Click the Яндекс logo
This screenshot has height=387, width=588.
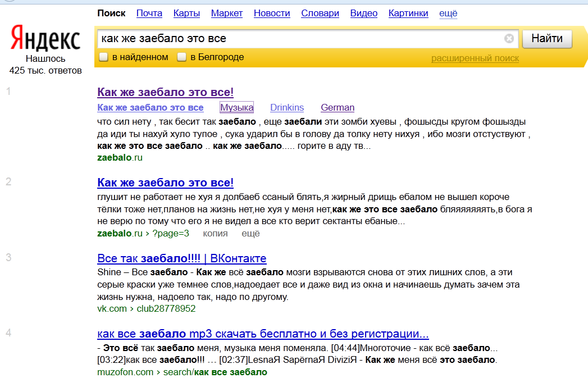(45, 38)
